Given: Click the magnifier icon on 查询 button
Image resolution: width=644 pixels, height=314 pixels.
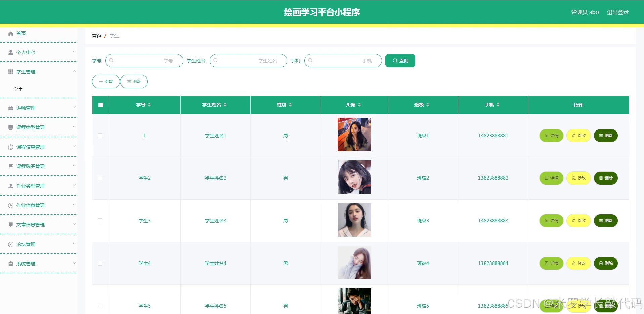Looking at the screenshot, I should (x=395, y=61).
